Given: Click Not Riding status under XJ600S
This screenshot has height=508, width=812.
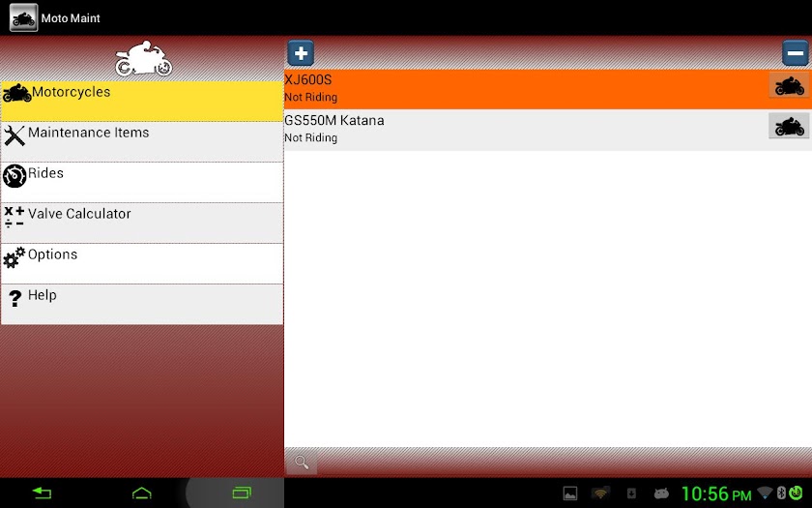Looking at the screenshot, I should (310, 98).
